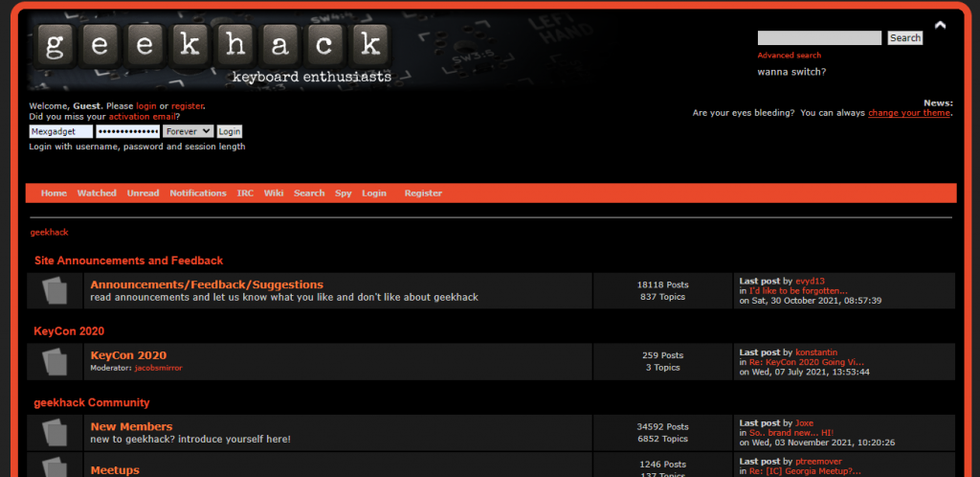Open the session length dropdown set to Forever
Image resolution: width=980 pixels, height=477 pixels.
point(189,131)
